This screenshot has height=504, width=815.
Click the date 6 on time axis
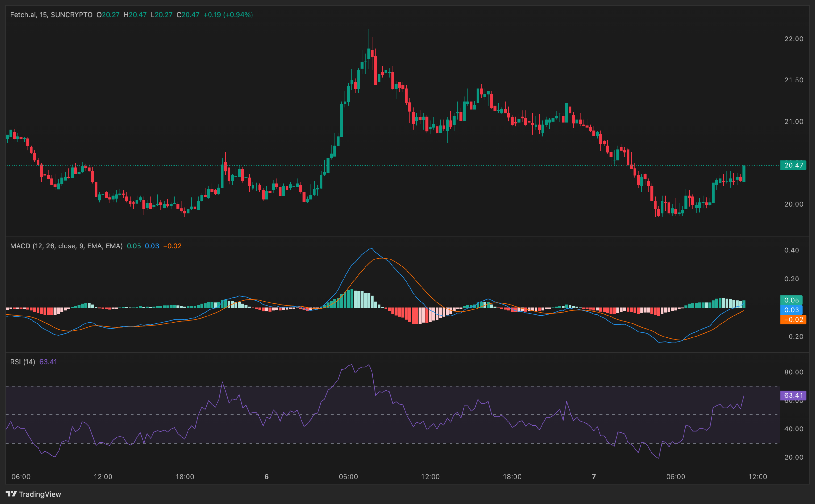[266, 476]
